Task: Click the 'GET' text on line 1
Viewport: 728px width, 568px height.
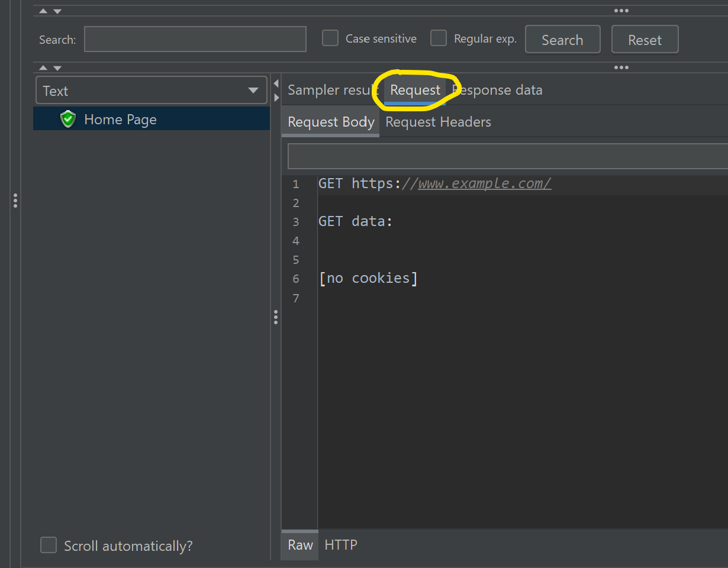Action: pos(330,183)
